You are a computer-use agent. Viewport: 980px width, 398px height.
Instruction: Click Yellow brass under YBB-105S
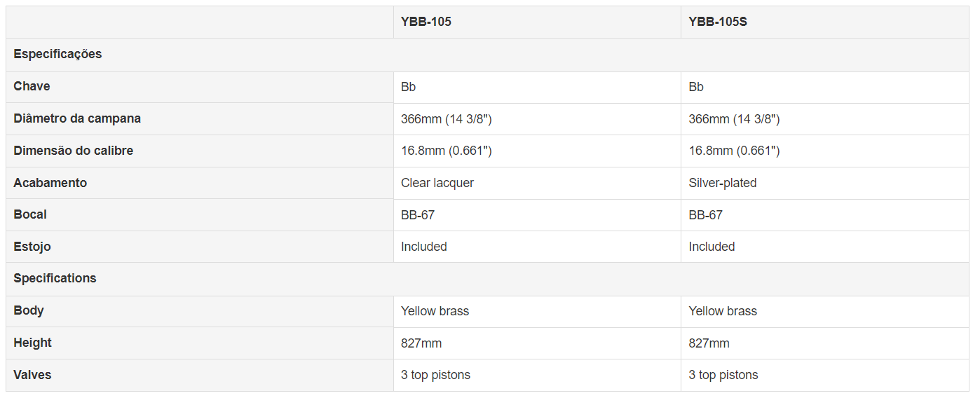(x=723, y=311)
